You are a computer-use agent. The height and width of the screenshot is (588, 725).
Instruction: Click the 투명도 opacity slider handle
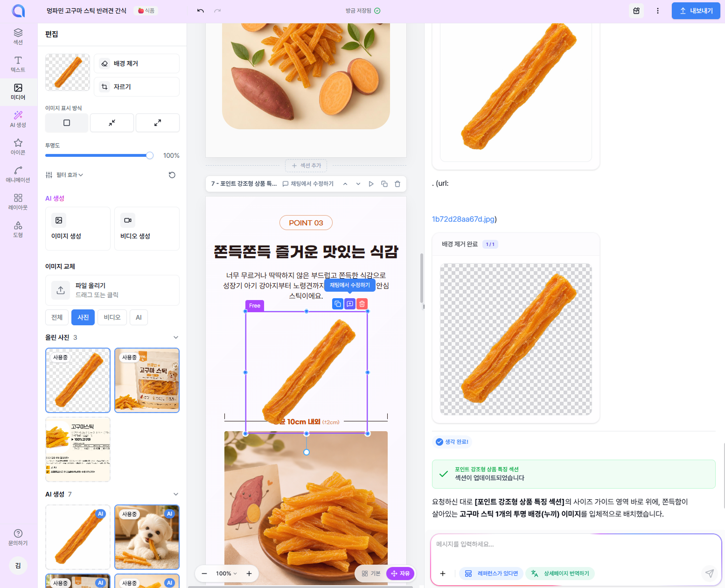coord(150,155)
